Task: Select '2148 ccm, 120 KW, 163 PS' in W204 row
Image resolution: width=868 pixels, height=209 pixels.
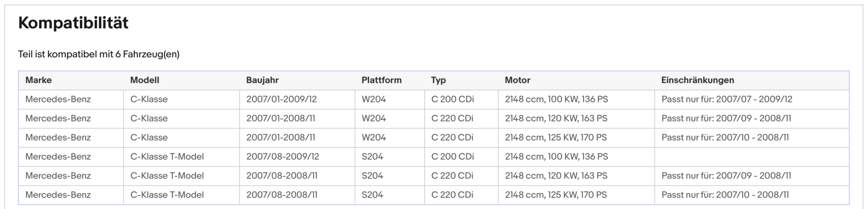Action: click(556, 119)
